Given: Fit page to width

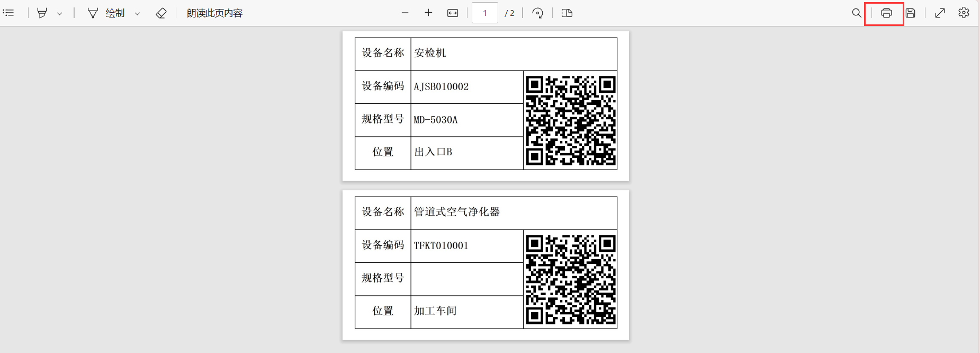Looking at the screenshot, I should click(x=453, y=13).
